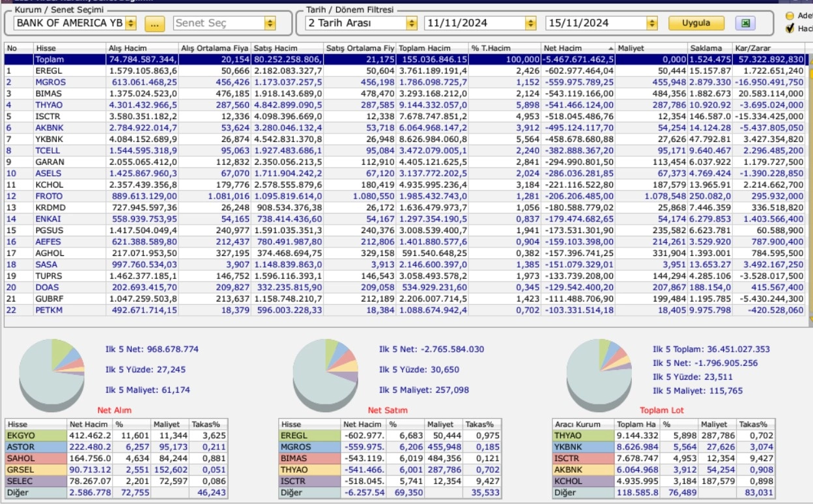Sort by the Toplam Hacim column header
This screenshot has height=504, width=813.
click(433, 48)
